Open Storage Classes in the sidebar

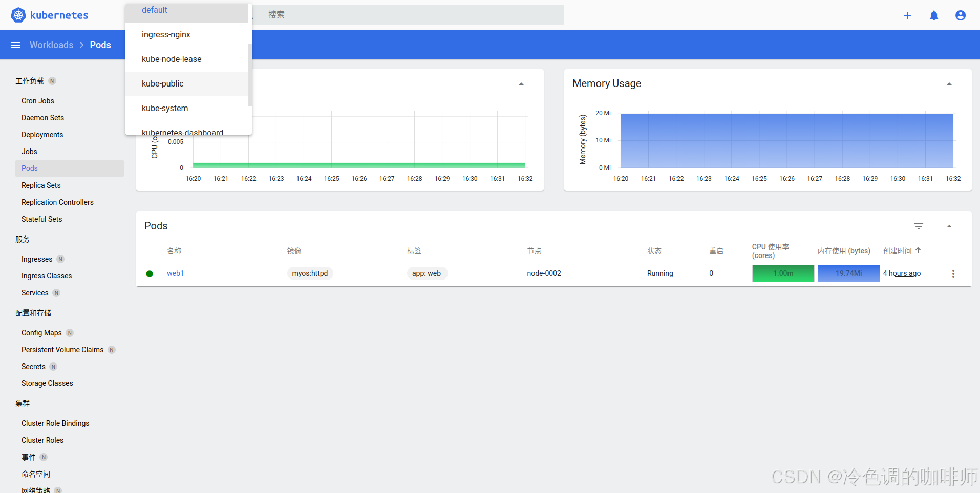coord(47,383)
